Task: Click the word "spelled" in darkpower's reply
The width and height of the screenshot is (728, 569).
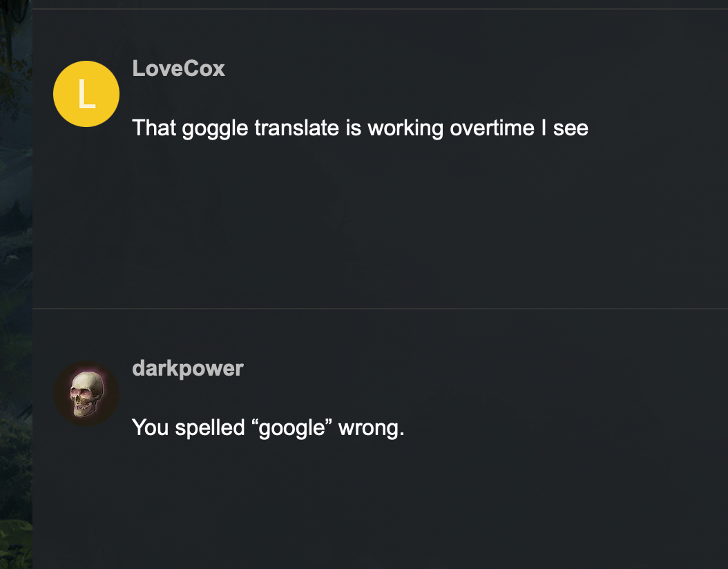Action: click(209, 428)
